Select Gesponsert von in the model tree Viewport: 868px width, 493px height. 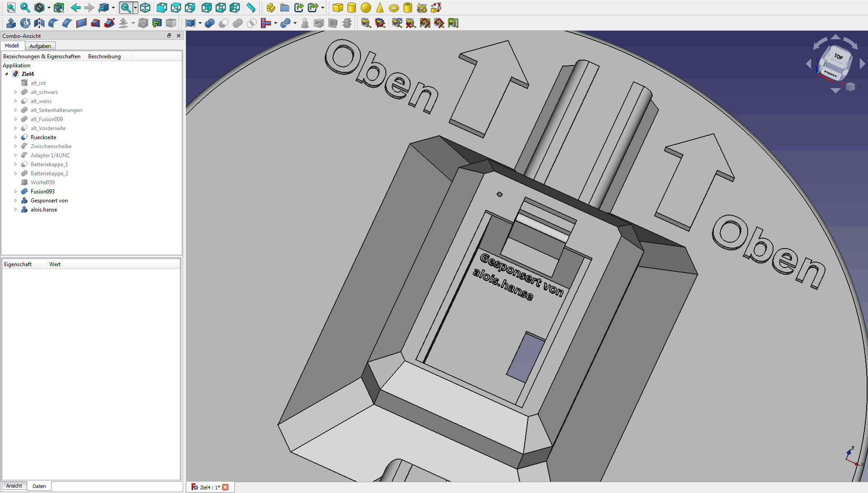pyautogui.click(x=49, y=201)
